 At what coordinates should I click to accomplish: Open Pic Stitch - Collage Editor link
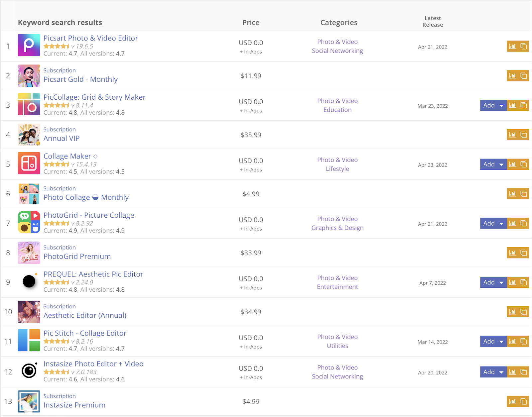point(85,333)
